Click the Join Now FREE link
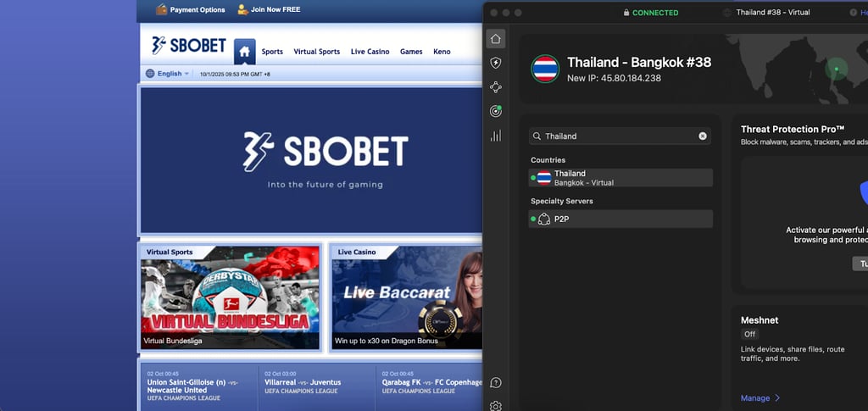This screenshot has width=868, height=411. click(275, 9)
